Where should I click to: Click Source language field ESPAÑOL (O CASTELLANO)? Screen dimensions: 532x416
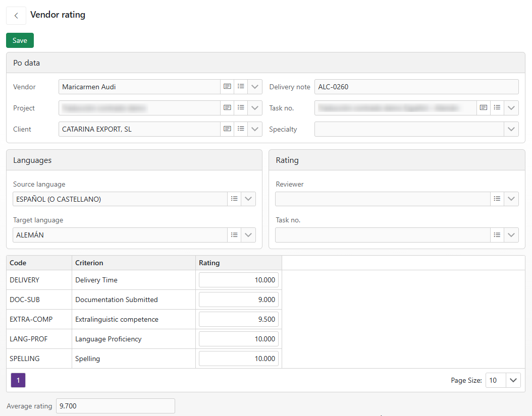tap(120, 199)
